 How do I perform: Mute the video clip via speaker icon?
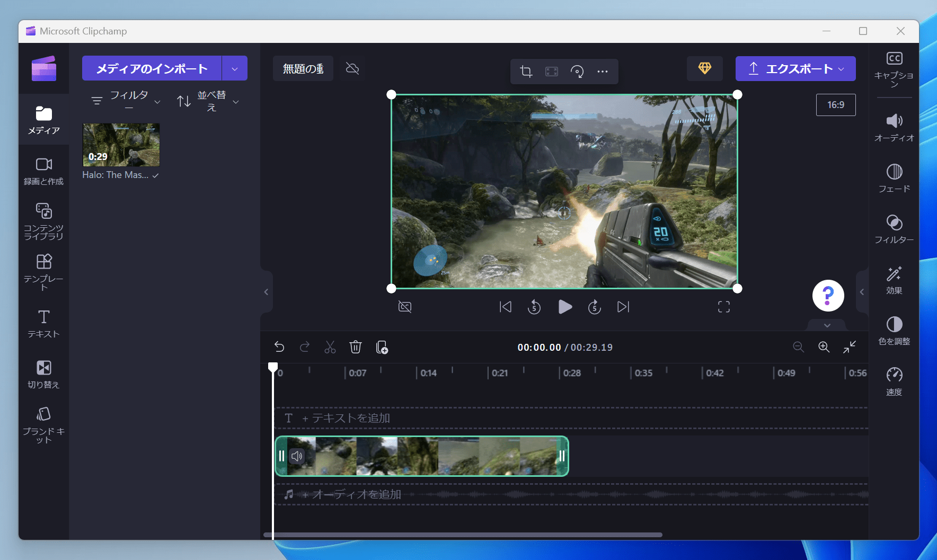(x=297, y=456)
